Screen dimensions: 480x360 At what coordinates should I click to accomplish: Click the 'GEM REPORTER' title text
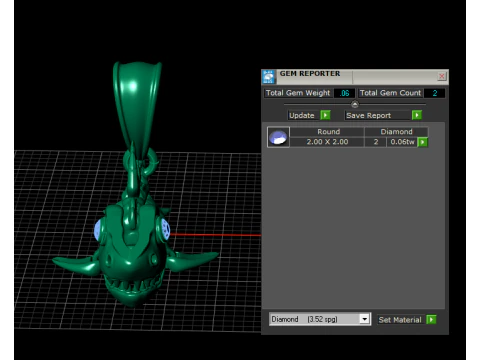pyautogui.click(x=310, y=74)
